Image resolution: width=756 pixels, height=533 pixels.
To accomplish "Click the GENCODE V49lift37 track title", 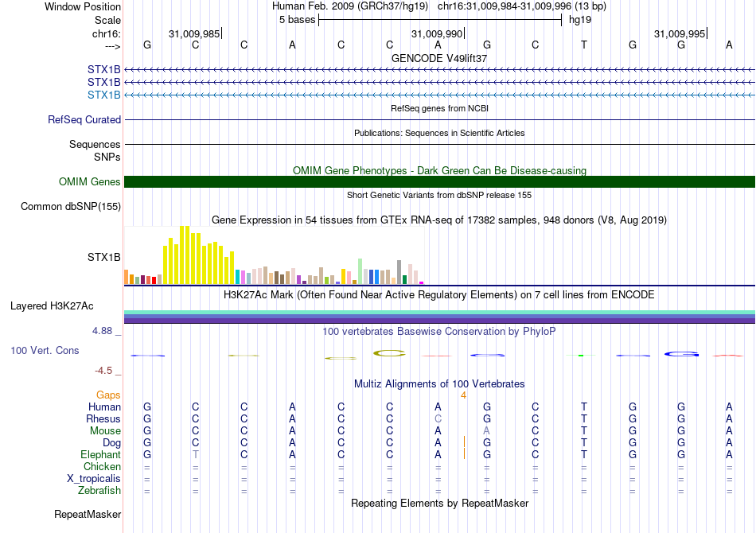I will (439, 58).
